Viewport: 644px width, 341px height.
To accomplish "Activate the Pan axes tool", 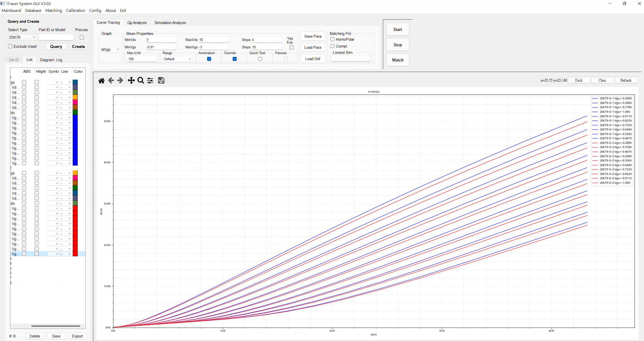I will 131,81.
